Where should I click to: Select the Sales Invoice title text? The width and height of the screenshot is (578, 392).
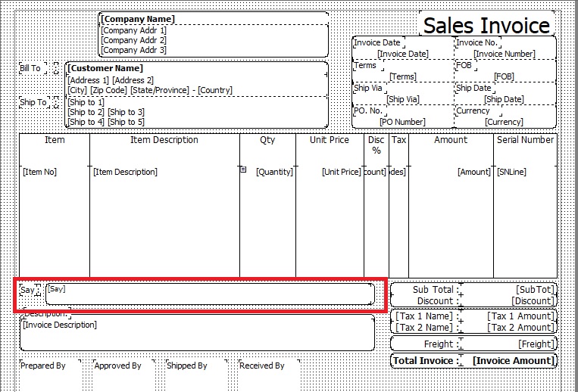(486, 25)
